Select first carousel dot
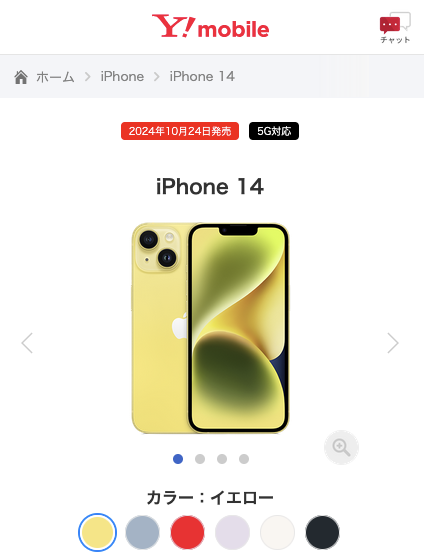 (178, 459)
